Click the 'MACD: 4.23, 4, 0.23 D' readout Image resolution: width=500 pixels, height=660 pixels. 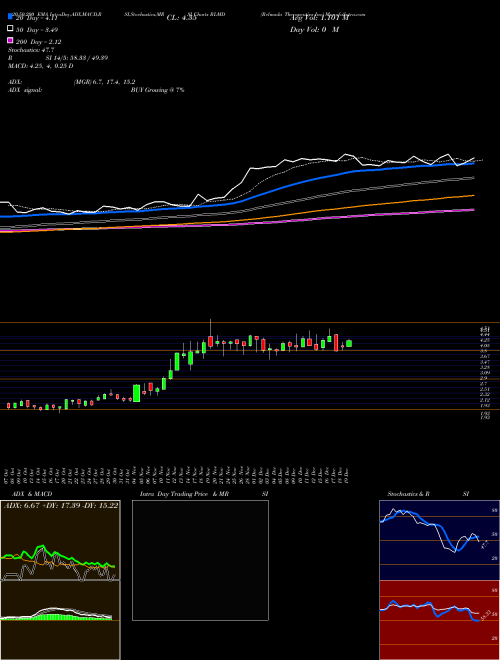40,66
